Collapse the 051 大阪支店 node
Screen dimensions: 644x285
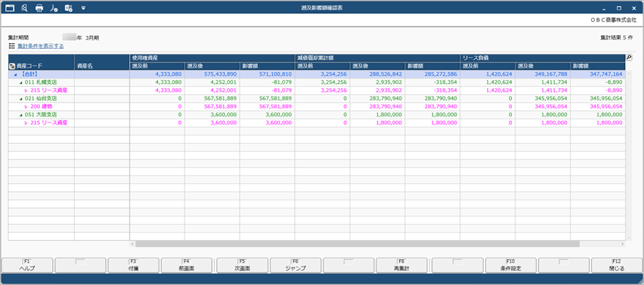click(x=21, y=115)
